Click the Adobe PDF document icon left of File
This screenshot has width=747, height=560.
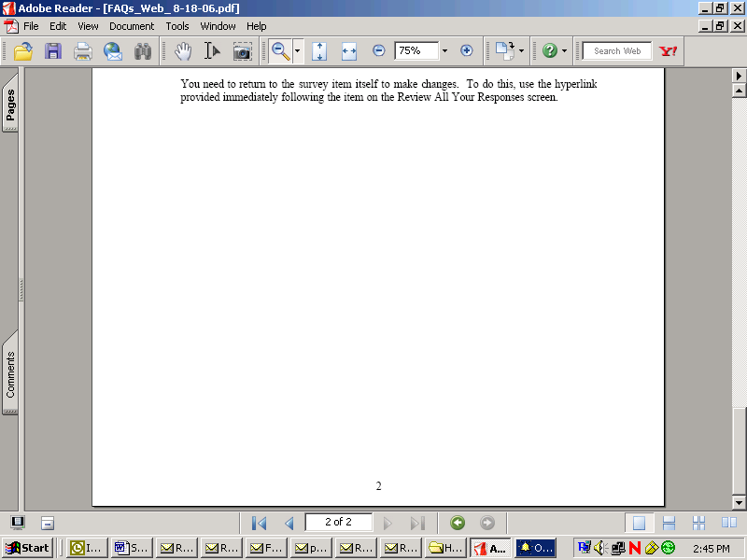click(x=10, y=26)
